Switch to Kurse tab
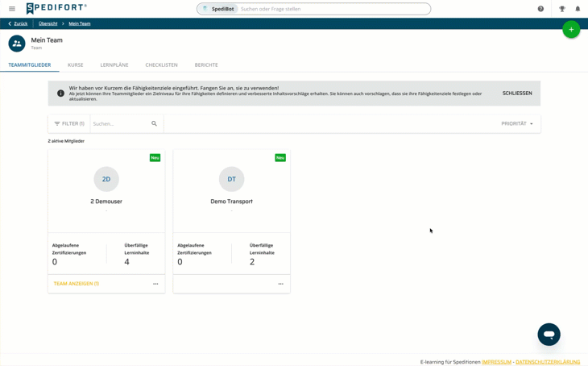The width and height of the screenshot is (588, 366). pyautogui.click(x=76, y=65)
